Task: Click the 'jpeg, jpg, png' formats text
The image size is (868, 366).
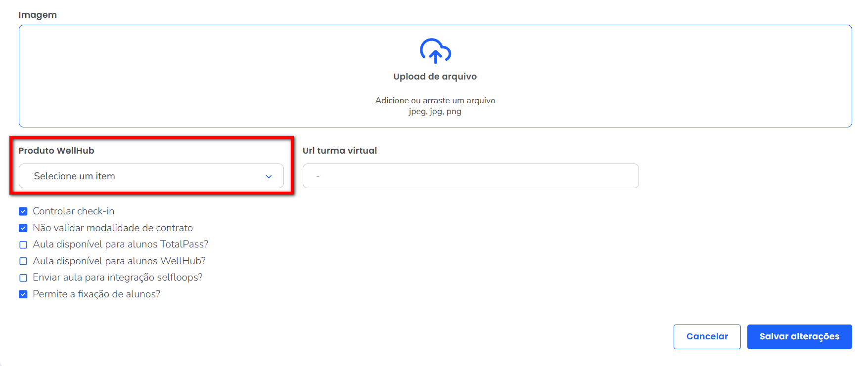Action: click(435, 112)
